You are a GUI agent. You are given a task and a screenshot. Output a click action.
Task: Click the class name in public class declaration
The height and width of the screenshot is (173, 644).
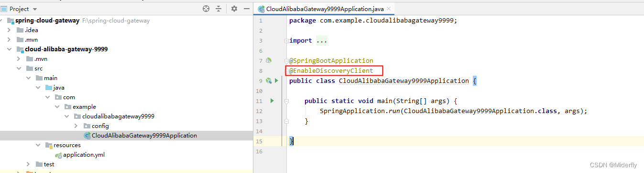[404, 81]
